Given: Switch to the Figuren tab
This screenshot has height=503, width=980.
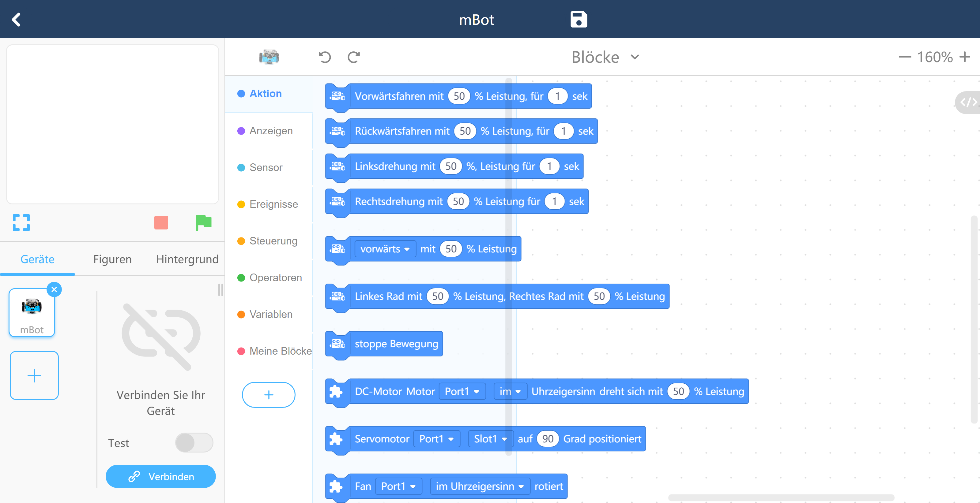Looking at the screenshot, I should click(x=113, y=259).
